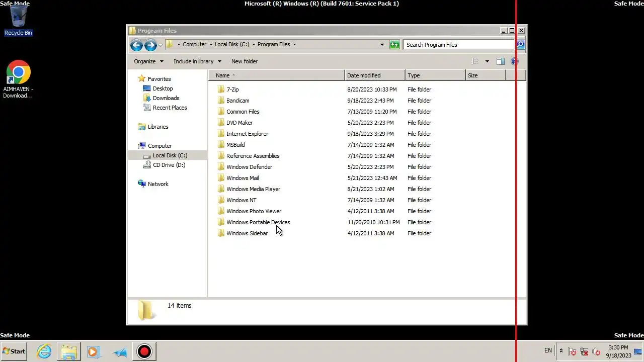Change your view icon in toolbar
This screenshot has height=362, width=644.
pyautogui.click(x=474, y=61)
